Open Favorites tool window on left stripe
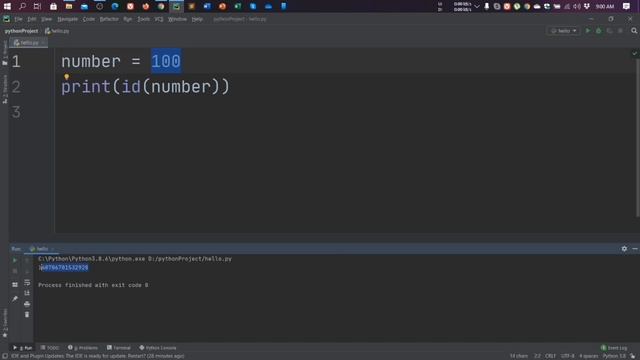This screenshot has height=360, width=640. click(x=5, y=323)
